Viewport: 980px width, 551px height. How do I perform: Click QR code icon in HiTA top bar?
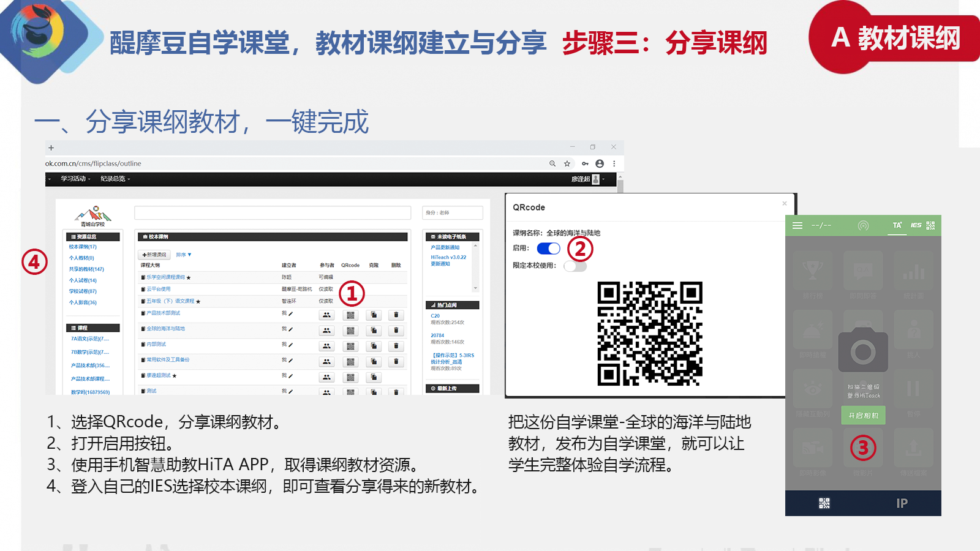point(930,225)
